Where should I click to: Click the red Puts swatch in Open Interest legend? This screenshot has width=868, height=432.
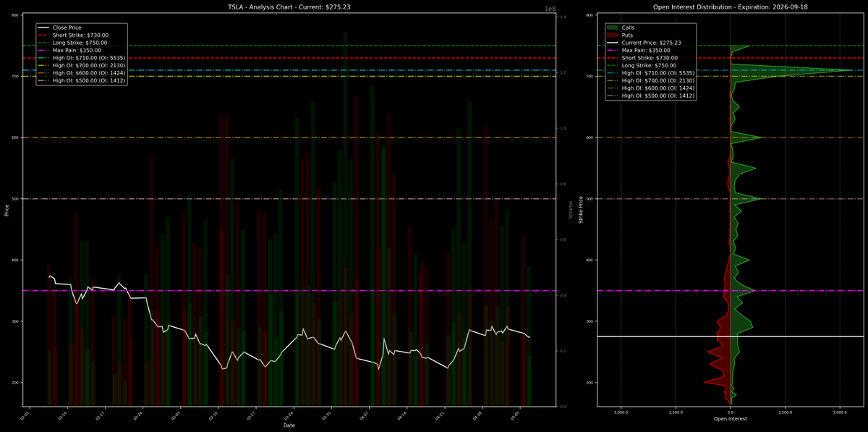click(612, 35)
